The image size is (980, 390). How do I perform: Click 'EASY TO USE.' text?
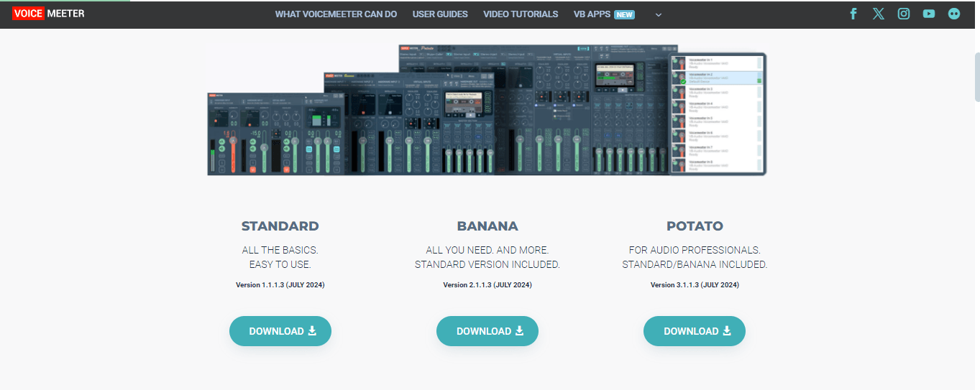coord(280,264)
